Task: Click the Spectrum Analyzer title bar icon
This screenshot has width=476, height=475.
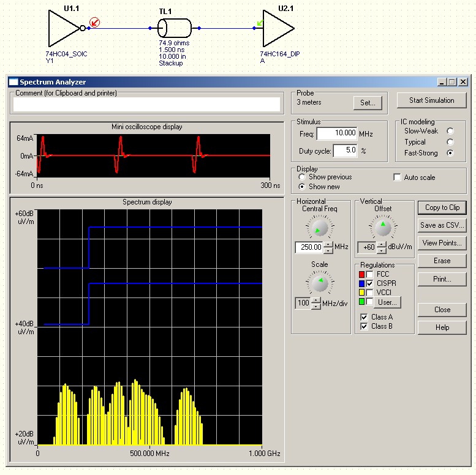Action: [x=13, y=81]
